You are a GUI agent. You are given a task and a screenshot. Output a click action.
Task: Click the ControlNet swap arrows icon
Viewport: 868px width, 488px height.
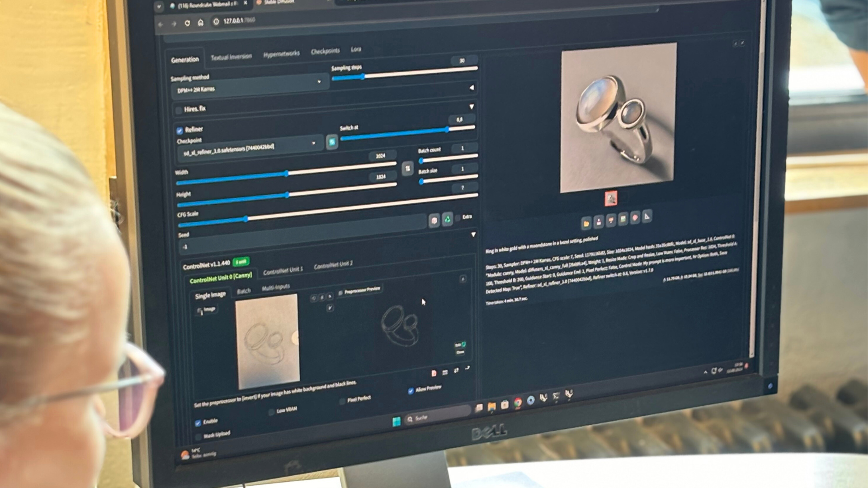pos(456,370)
